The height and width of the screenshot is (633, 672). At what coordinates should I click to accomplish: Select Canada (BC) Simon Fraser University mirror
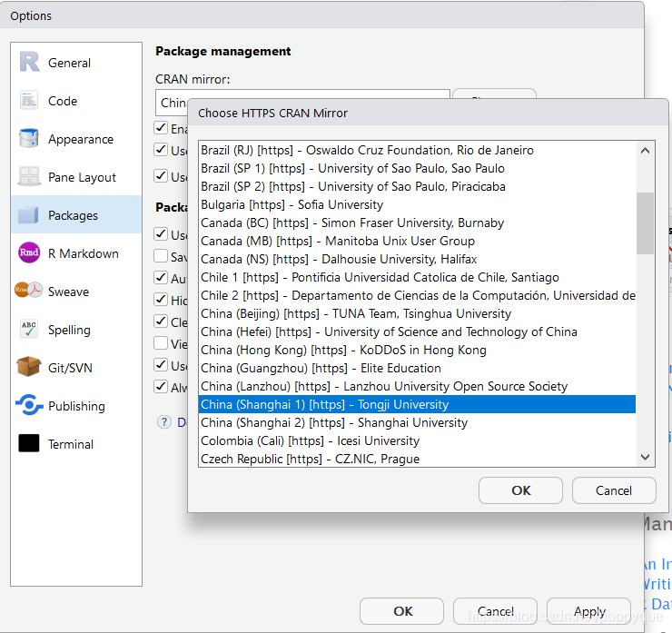click(x=417, y=223)
